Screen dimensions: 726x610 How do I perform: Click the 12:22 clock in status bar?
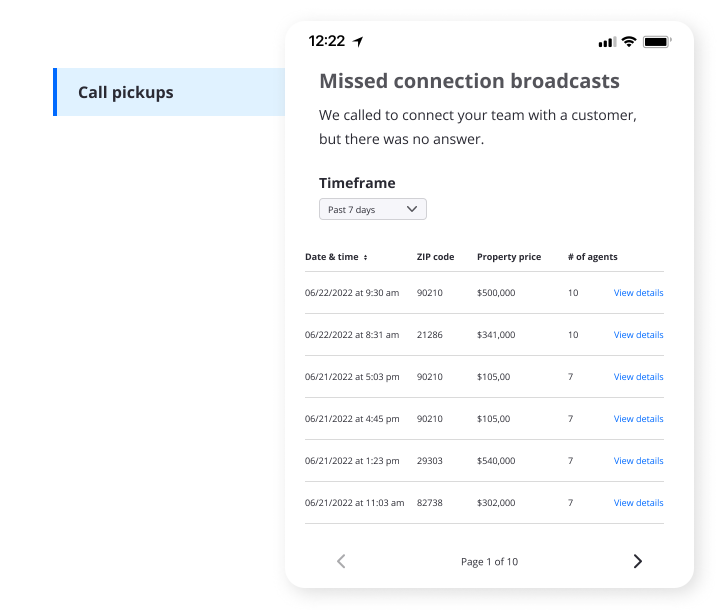pyautogui.click(x=326, y=42)
